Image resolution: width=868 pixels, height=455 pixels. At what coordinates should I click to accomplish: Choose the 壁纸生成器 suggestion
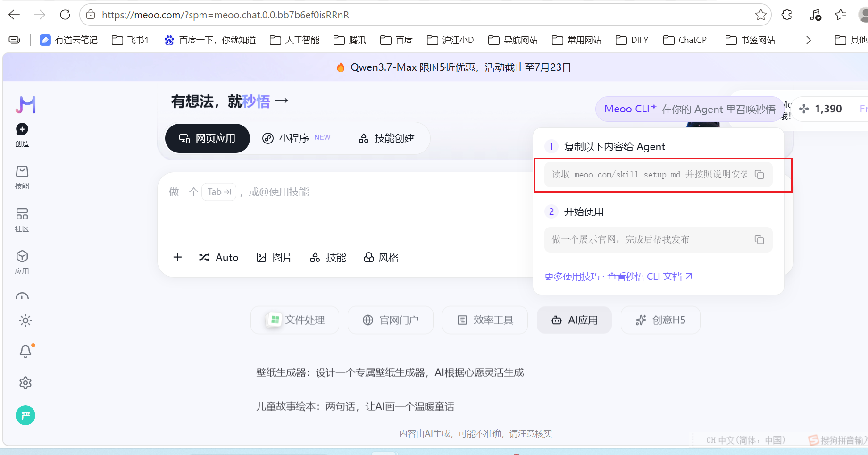click(390, 373)
